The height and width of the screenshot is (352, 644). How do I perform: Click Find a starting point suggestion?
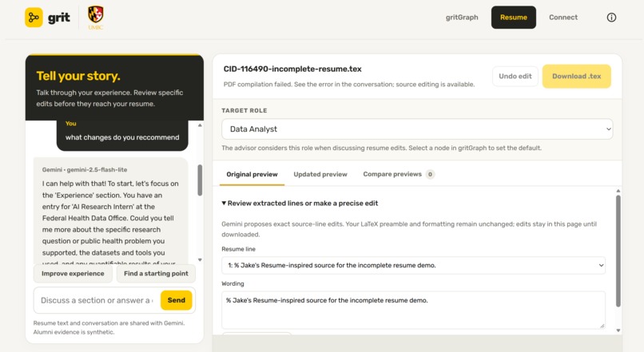click(x=156, y=274)
